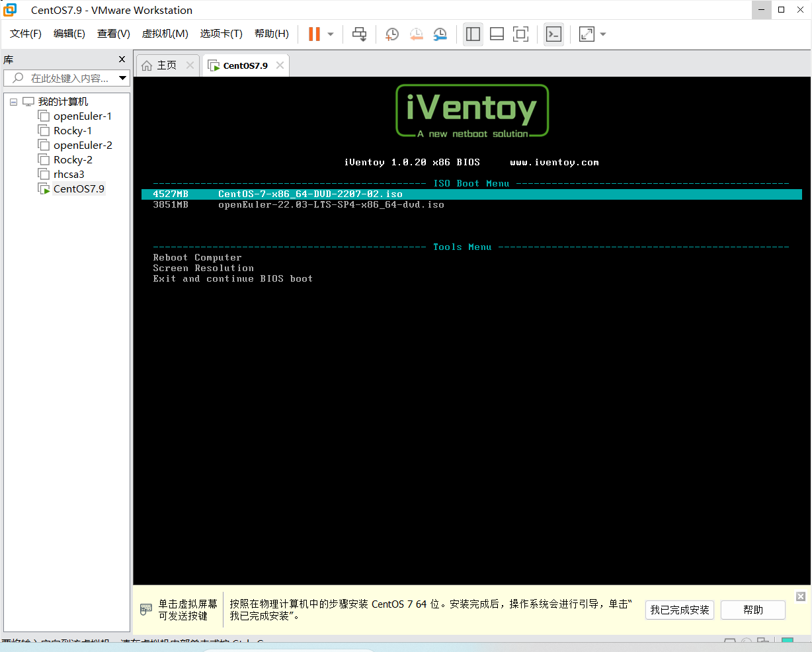Select Screen Resolution in Tools Menu
This screenshot has height=652, width=812.
pyautogui.click(x=203, y=268)
